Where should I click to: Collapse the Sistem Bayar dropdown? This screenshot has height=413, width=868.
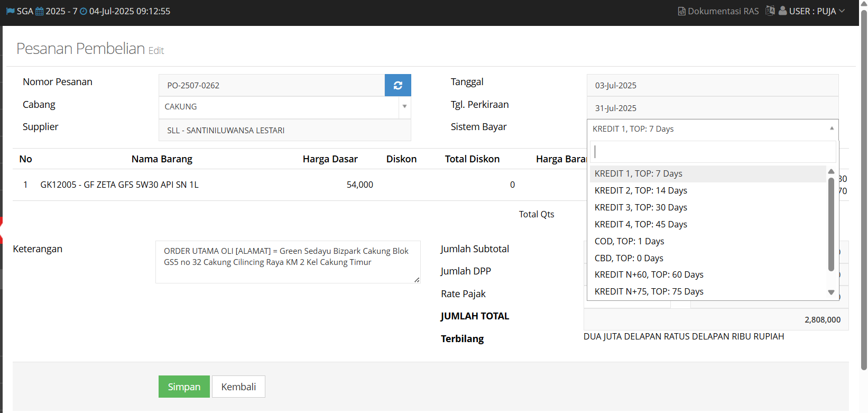[831, 129]
